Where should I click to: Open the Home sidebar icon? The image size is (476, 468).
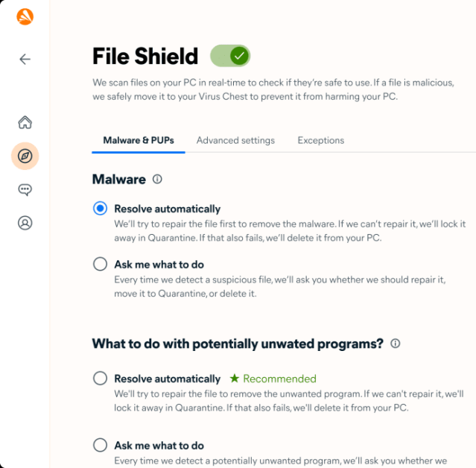tap(25, 122)
